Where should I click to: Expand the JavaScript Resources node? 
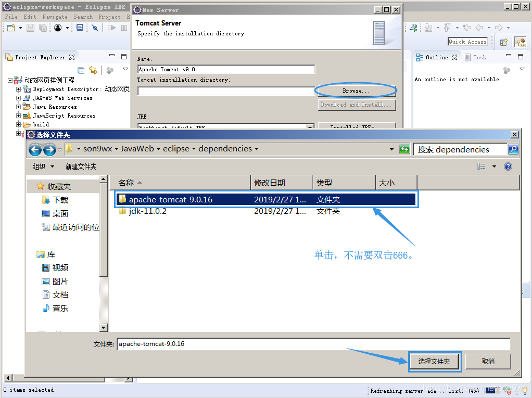(19, 115)
